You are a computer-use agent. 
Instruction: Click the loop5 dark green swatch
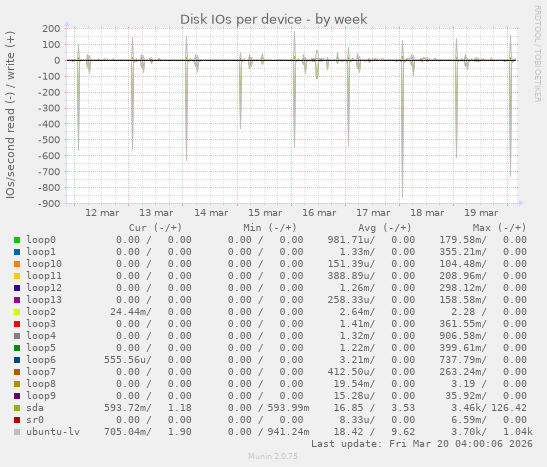pos(17,348)
